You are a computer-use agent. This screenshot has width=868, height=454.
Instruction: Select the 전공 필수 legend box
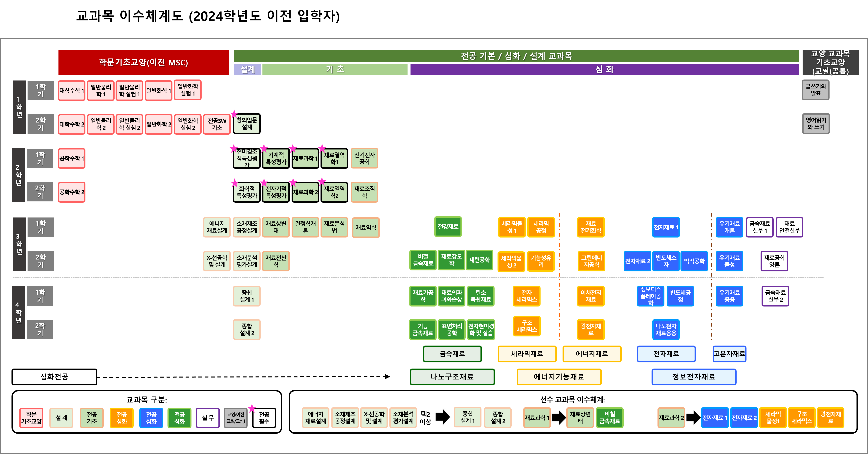coord(264,418)
